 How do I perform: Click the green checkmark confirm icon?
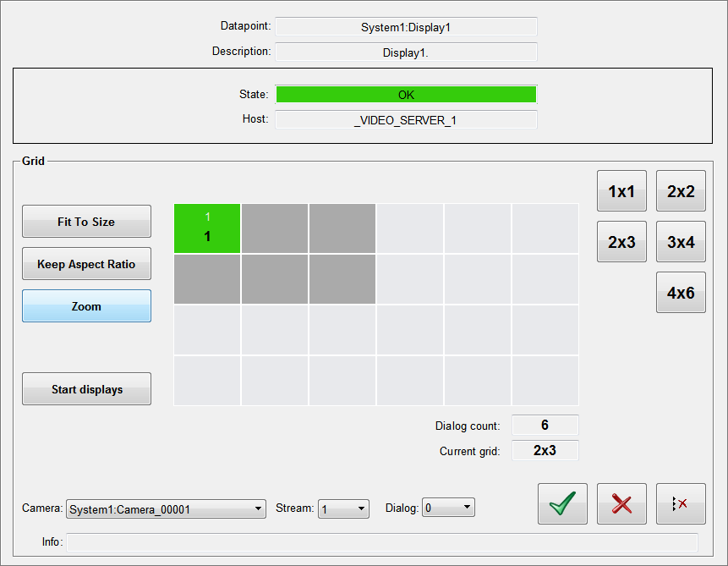click(x=562, y=504)
